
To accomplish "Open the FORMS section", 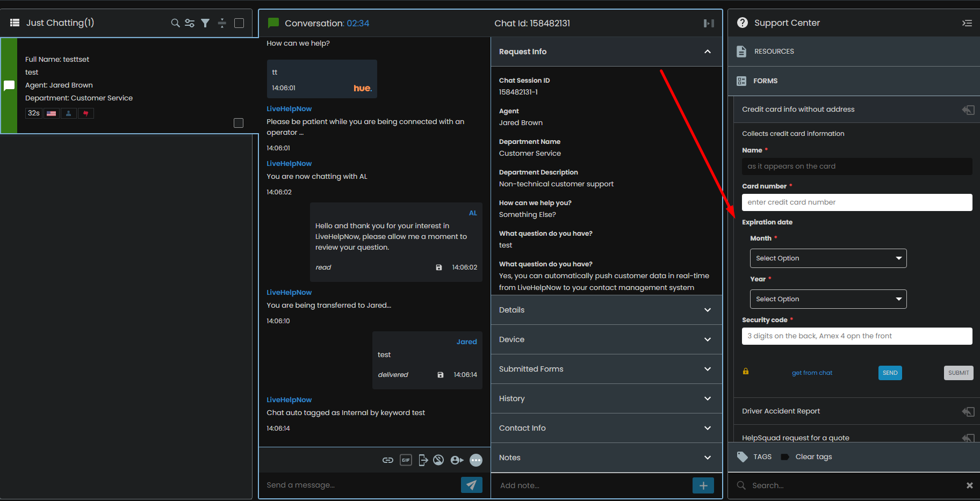I will pos(853,81).
